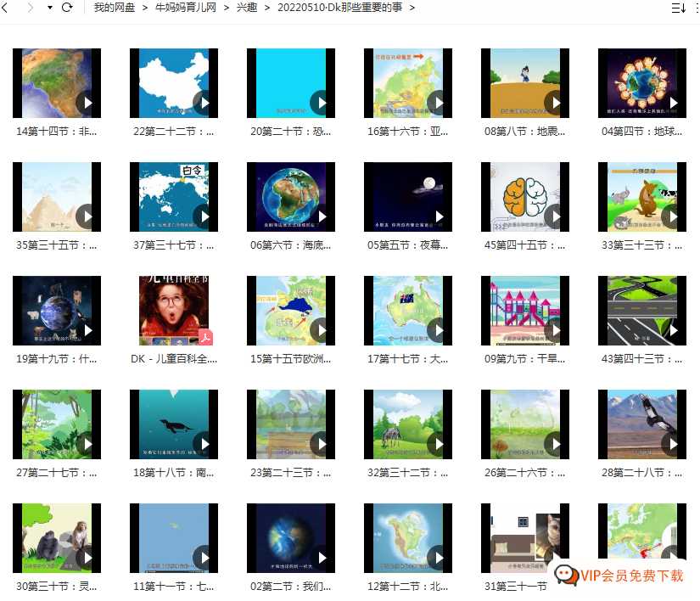The width and height of the screenshot is (700, 601).
Task: Select file name 18第十八节：南...
Action: (174, 473)
